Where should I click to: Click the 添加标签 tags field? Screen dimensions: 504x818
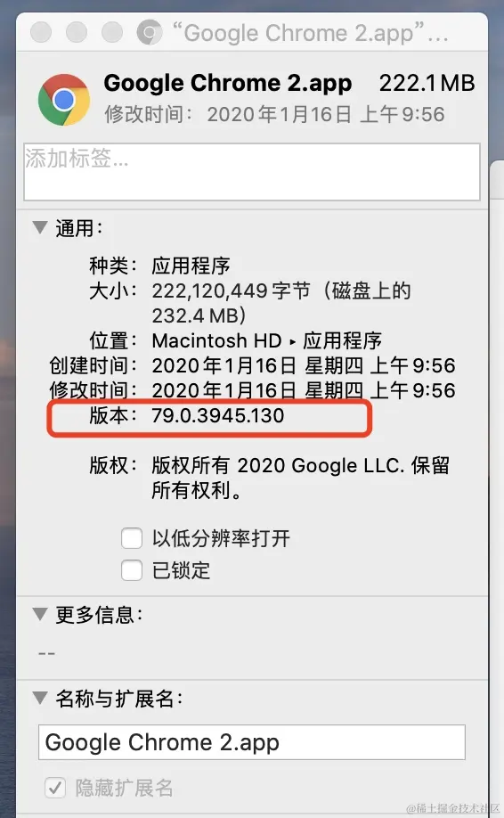pyautogui.click(x=252, y=172)
